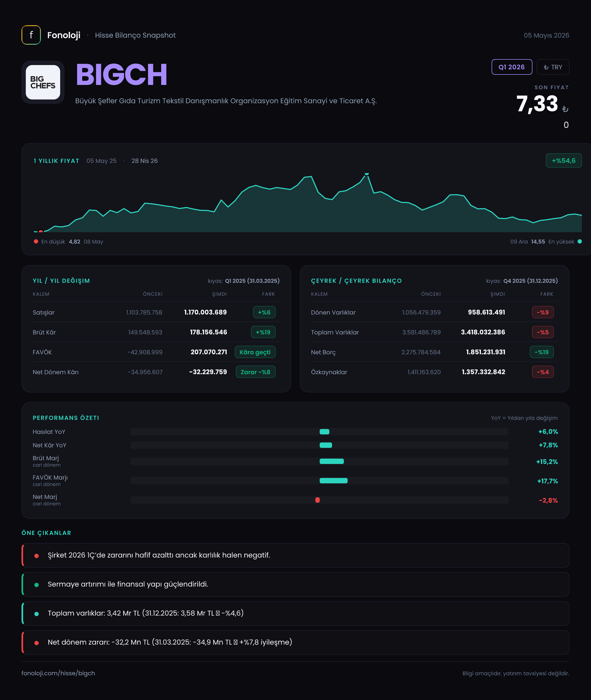Click the green bullet on Sermaye artırımı row
Image resolution: width=591 pixels, height=700 pixels.
click(37, 585)
